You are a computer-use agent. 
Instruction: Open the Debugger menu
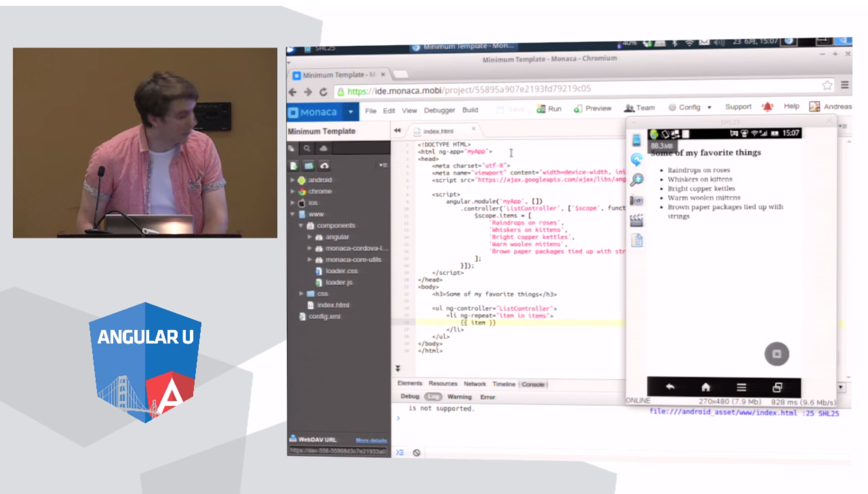click(x=439, y=110)
